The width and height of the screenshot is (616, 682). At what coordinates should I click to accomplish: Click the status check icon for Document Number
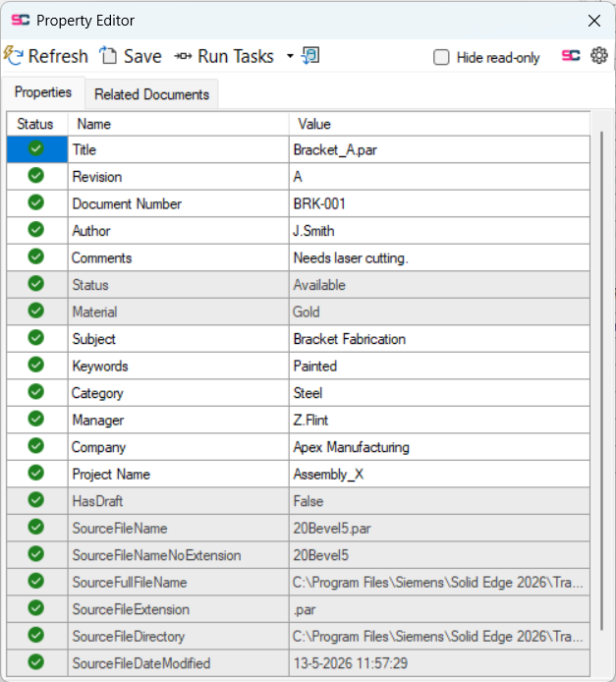coord(36,202)
